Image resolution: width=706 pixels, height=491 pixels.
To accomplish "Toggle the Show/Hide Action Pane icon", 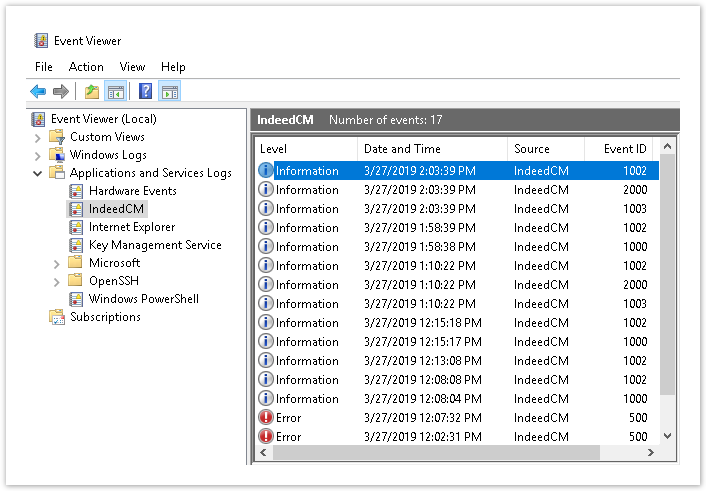I will point(170,92).
